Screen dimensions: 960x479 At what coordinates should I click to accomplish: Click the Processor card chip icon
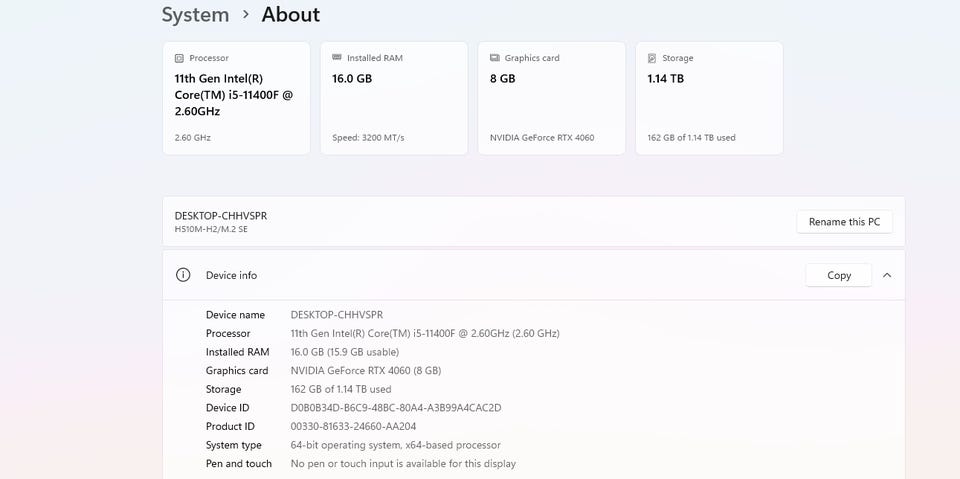[x=179, y=58]
